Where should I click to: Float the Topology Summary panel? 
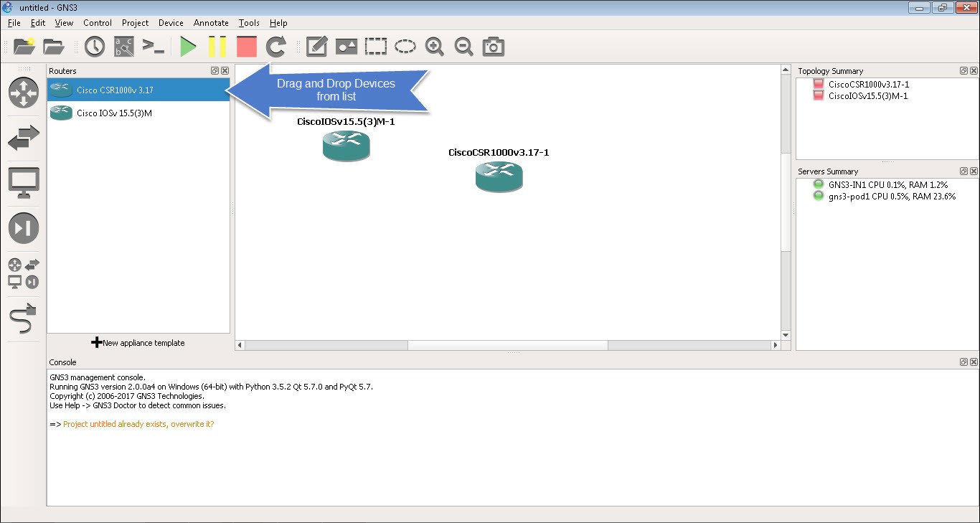[x=963, y=71]
